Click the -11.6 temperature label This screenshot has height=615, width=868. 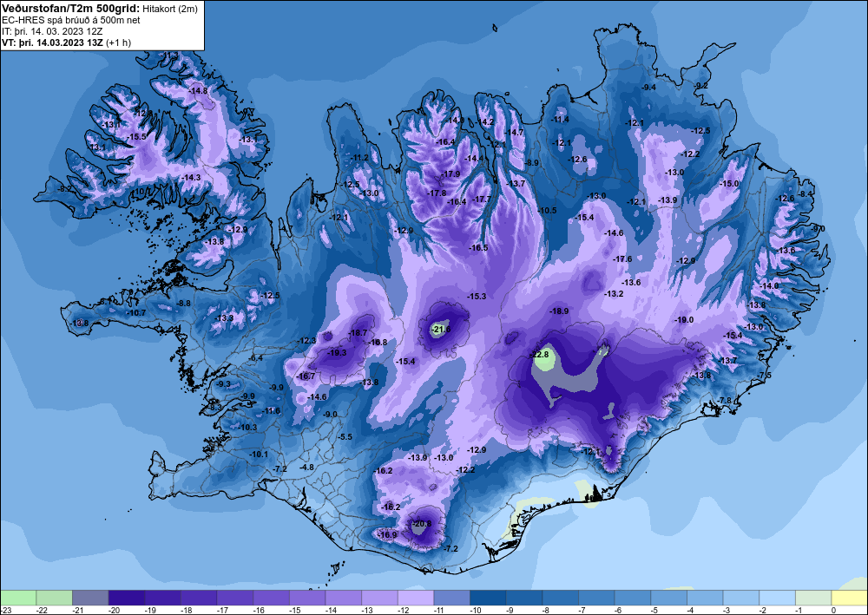coord(271,411)
